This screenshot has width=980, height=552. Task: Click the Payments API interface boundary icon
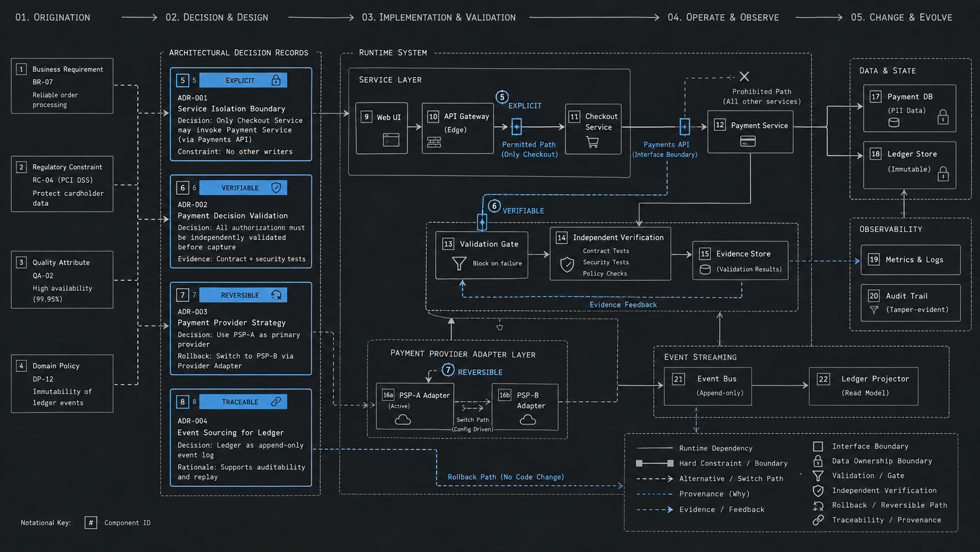(685, 126)
